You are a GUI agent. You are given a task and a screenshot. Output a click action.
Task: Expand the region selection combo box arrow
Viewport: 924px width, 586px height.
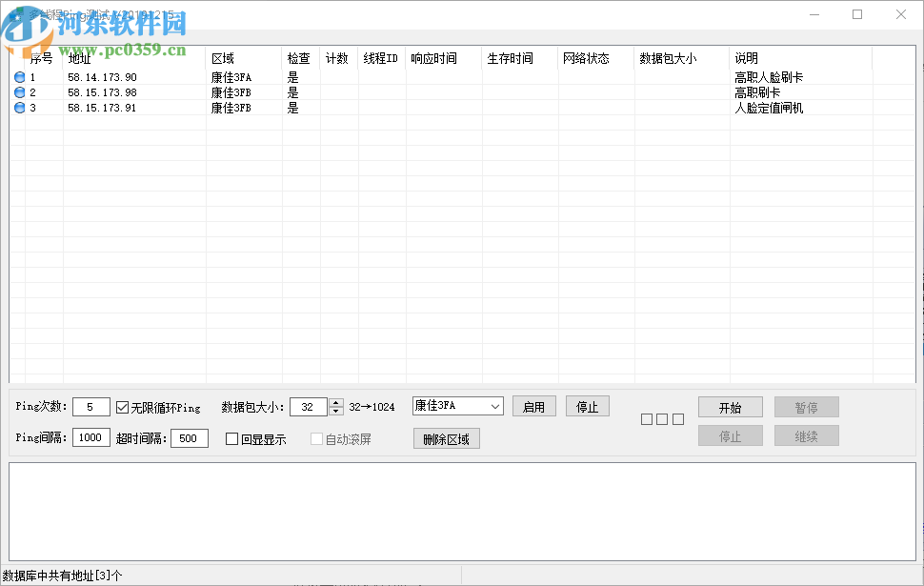[x=495, y=405]
